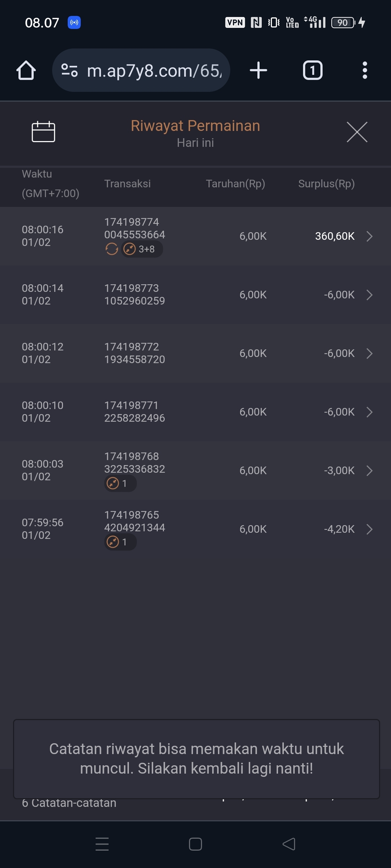This screenshot has width=391, height=868.
Task: Open site settings icon in address bar
Action: 69,70
